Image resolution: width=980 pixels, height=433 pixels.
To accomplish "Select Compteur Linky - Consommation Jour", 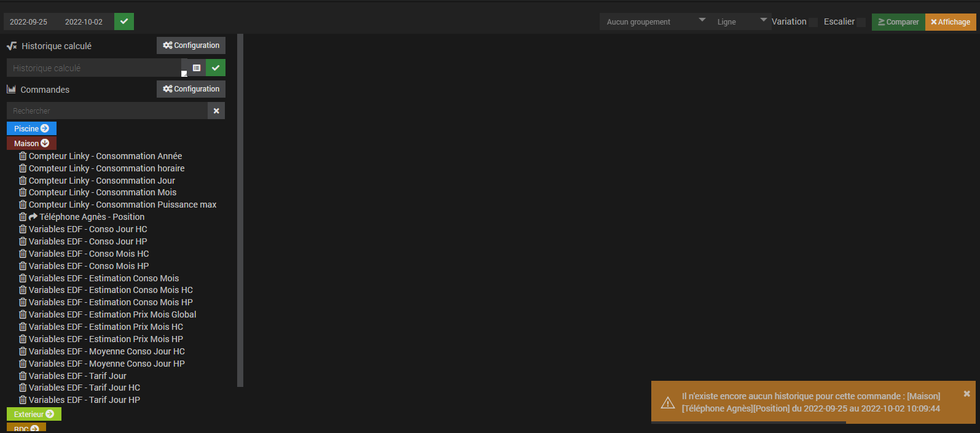I will 102,181.
